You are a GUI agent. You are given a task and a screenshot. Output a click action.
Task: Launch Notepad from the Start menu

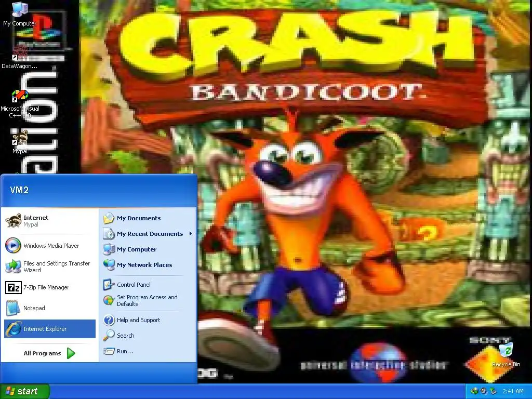point(50,308)
